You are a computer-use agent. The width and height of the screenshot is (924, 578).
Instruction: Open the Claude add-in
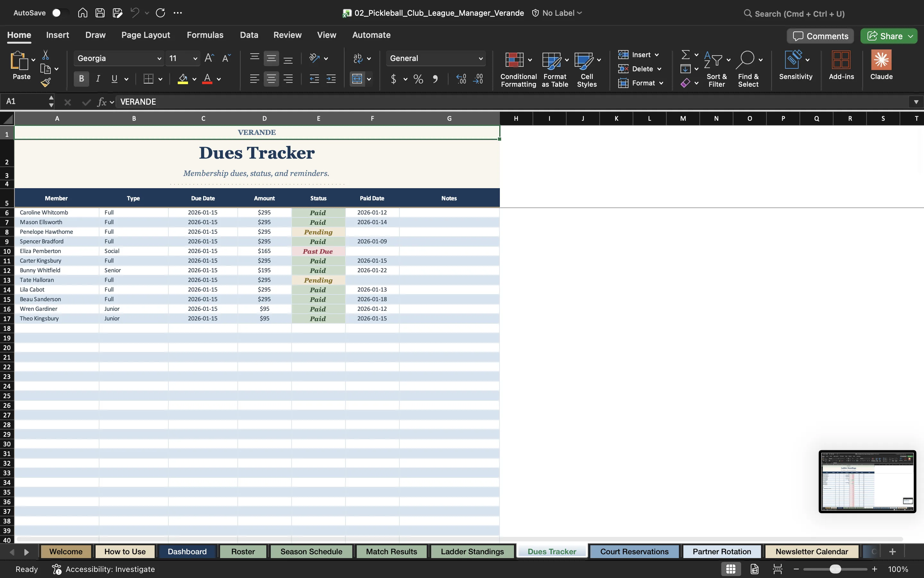(x=881, y=65)
